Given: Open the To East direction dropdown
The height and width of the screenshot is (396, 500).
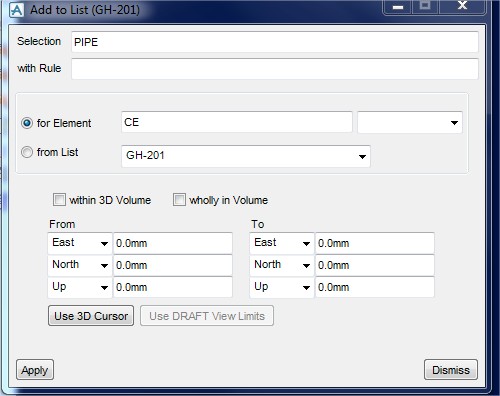Looking at the screenshot, I should point(282,243).
